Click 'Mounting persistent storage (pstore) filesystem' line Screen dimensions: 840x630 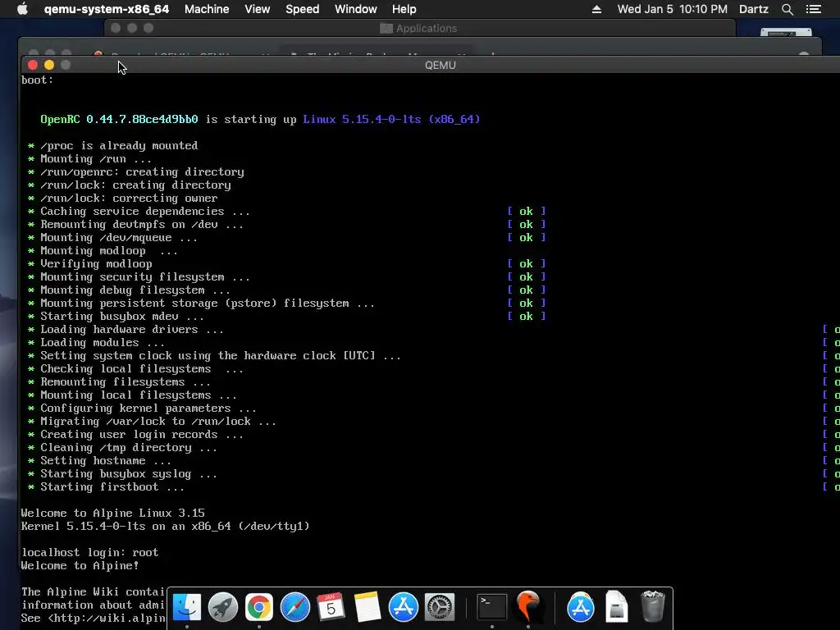click(x=208, y=303)
